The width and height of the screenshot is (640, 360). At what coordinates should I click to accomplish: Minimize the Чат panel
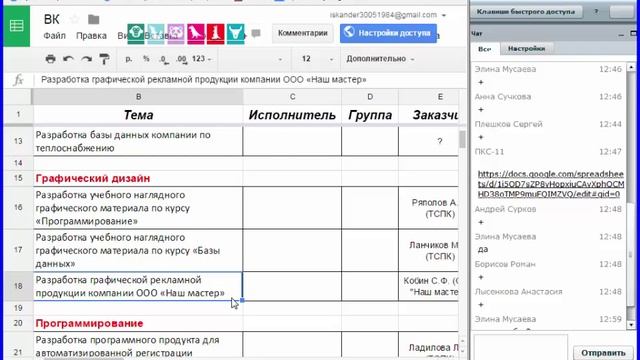[x=621, y=34]
